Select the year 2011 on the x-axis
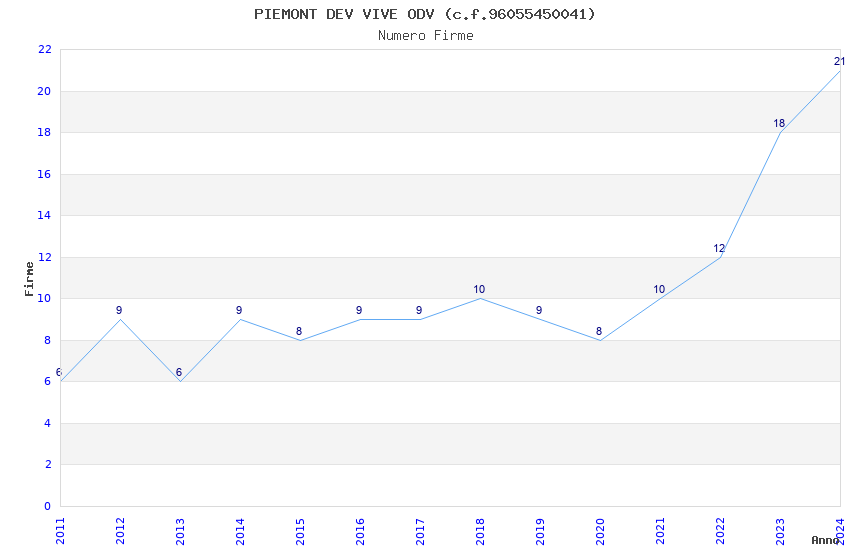The width and height of the screenshot is (850, 550). point(60,531)
